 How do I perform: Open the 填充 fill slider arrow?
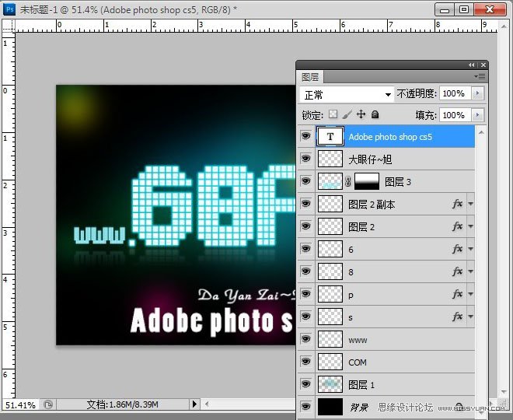478,115
